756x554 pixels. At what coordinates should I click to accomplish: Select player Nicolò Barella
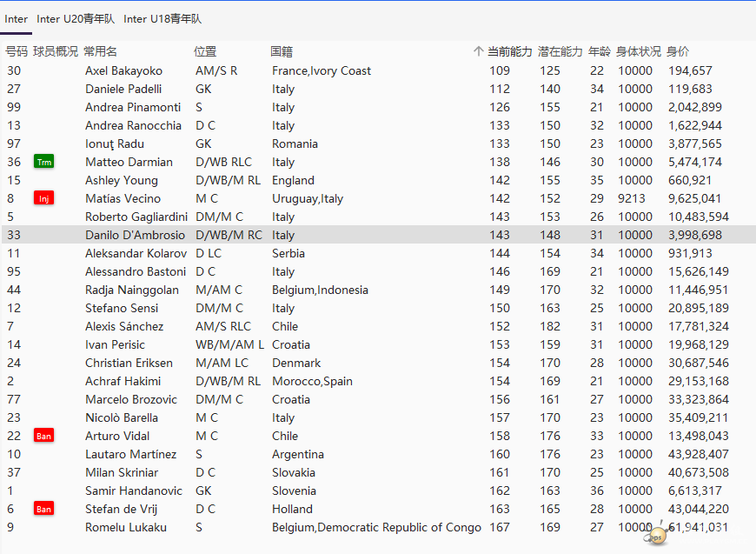click(x=122, y=417)
